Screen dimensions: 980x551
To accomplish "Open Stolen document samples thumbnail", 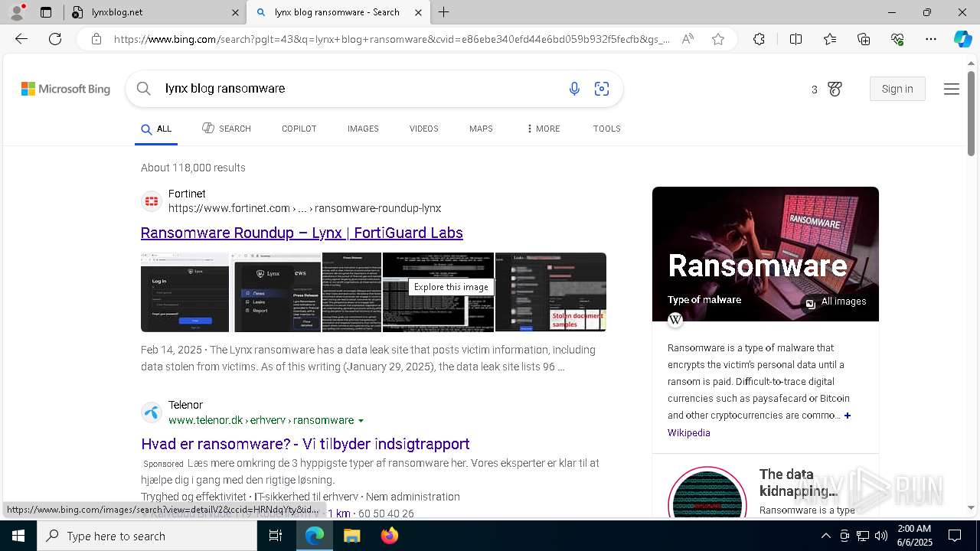I will (550, 292).
